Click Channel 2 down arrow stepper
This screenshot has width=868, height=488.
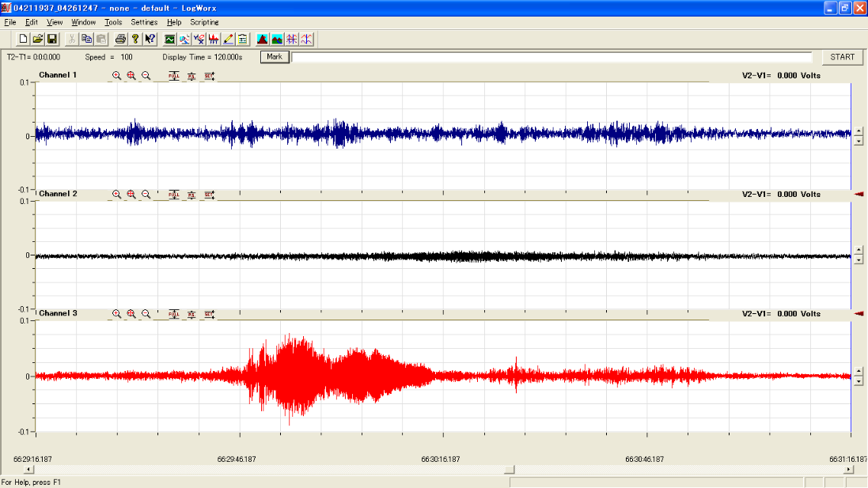tap(859, 260)
